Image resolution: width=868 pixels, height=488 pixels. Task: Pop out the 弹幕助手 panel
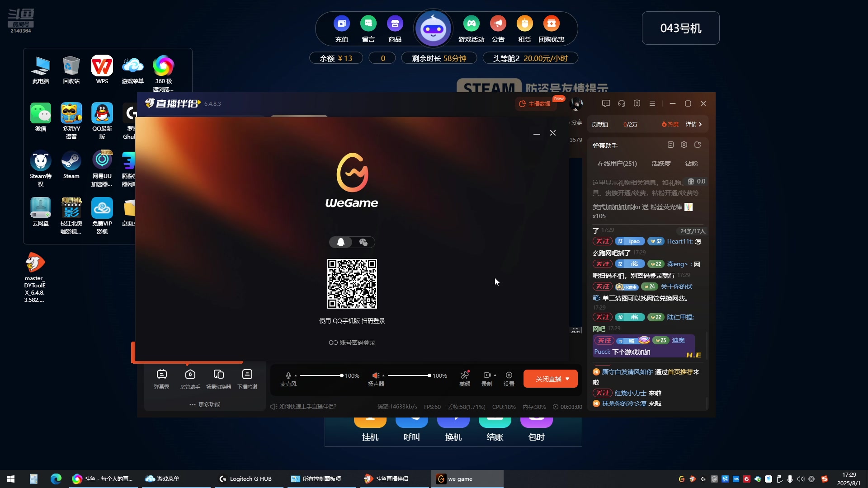(x=698, y=145)
